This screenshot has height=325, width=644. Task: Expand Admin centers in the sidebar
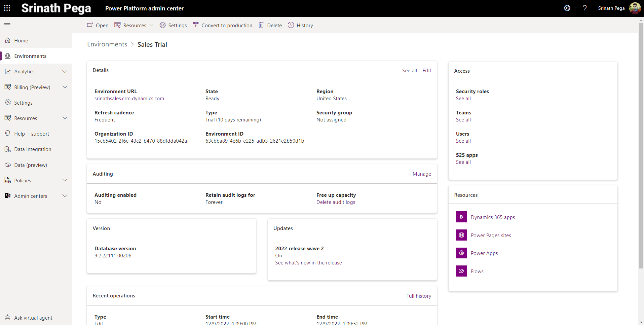[65, 196]
